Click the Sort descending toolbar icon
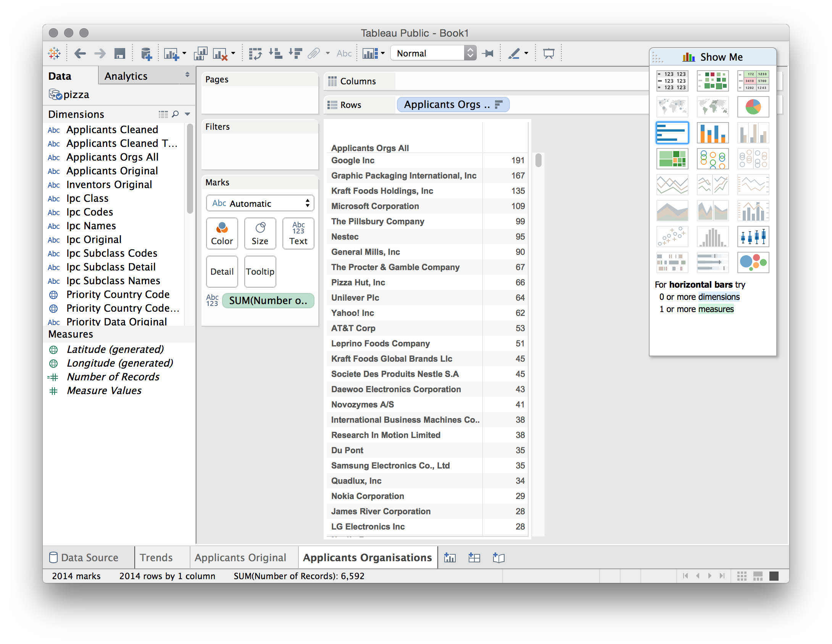832x644 pixels. pyautogui.click(x=295, y=53)
